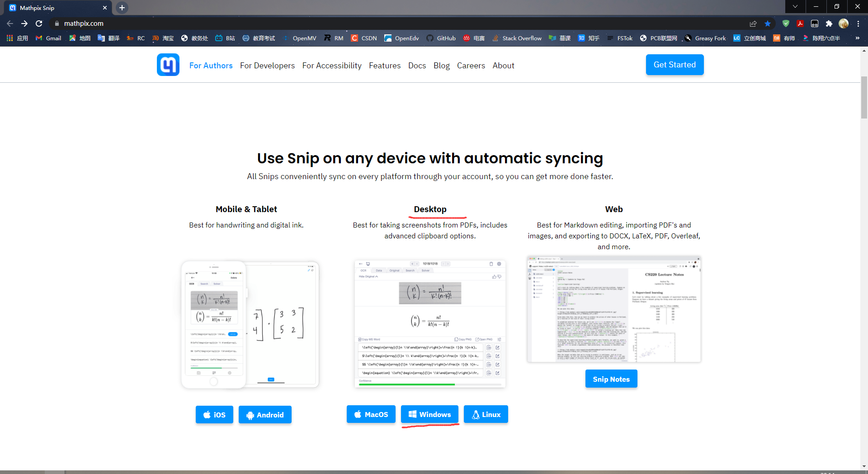The height and width of the screenshot is (474, 868).
Task: Open the PCB联盟网 bookmark
Action: [x=659, y=38]
